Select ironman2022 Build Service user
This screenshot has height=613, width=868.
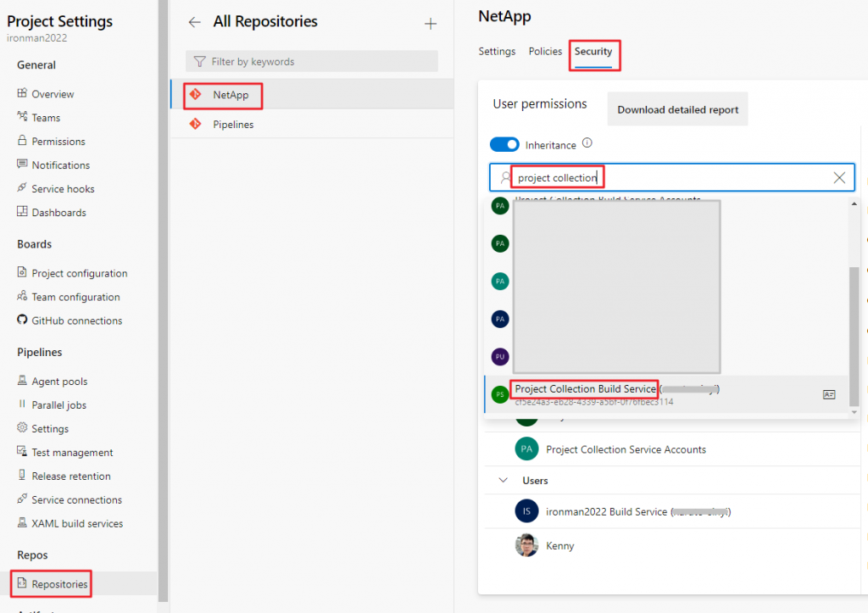click(672, 511)
